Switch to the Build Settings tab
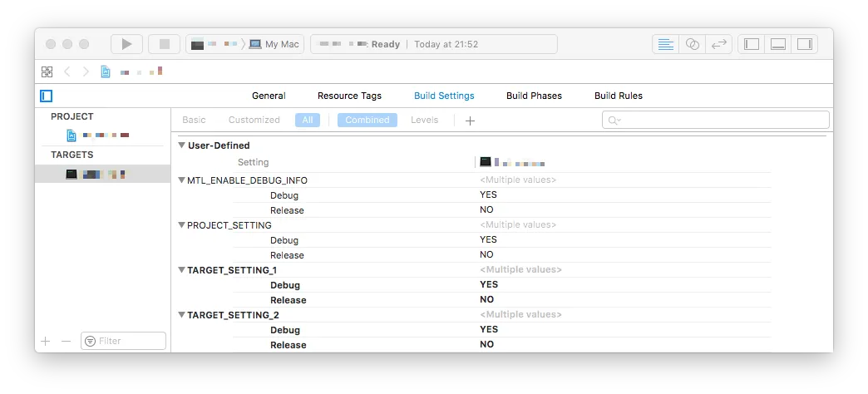This screenshot has height=394, width=868. point(444,96)
